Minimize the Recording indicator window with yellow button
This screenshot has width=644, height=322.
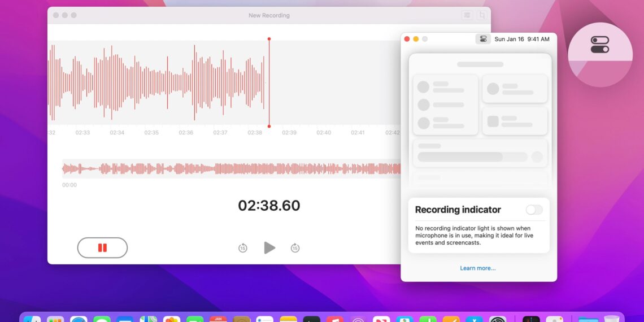click(x=416, y=39)
